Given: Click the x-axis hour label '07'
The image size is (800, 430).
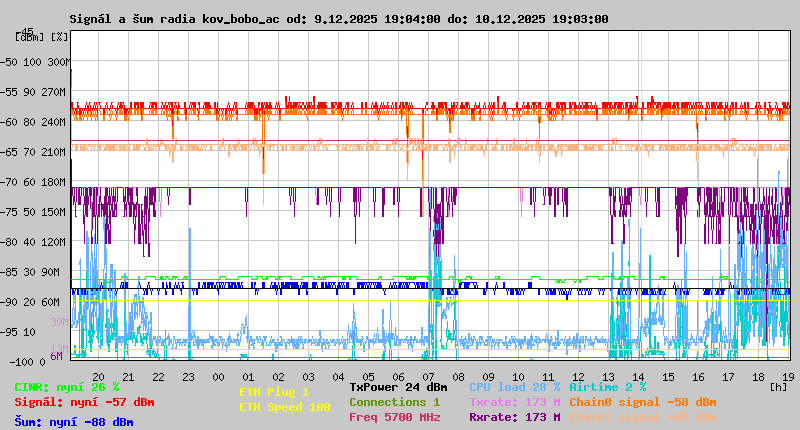Looking at the screenshot, I should click(x=429, y=377).
